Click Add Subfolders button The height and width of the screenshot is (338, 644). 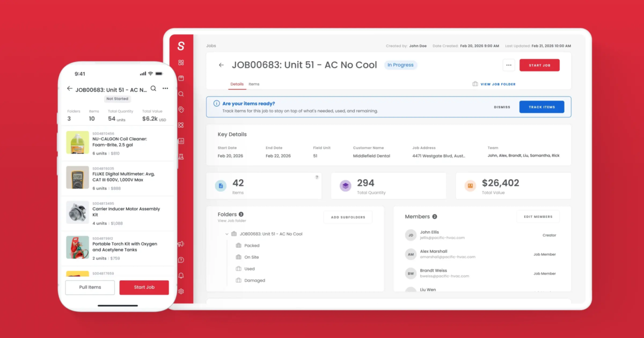[348, 217]
